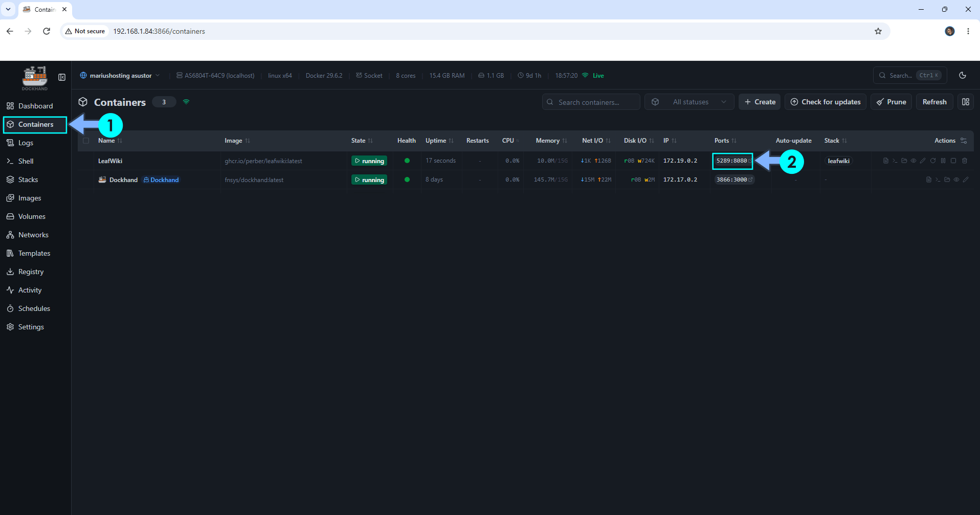Pause the LeafWiki container
This screenshot has width=980, height=515.
pyautogui.click(x=943, y=161)
